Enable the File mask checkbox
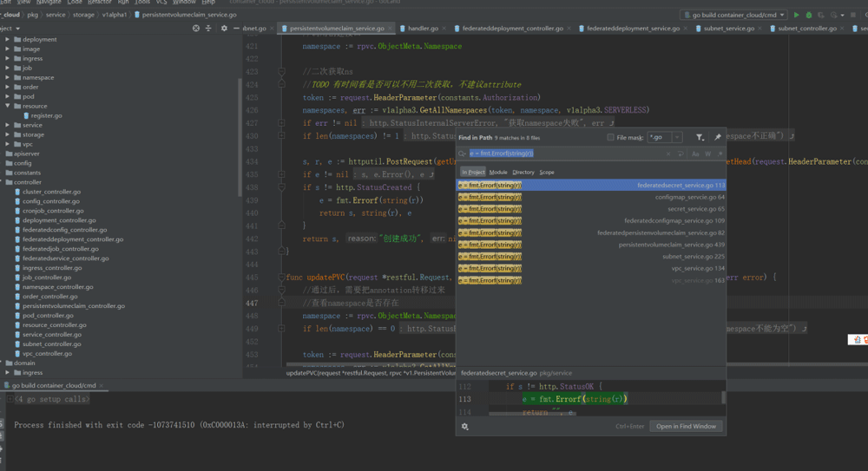Viewport: 868px width, 471px height. click(x=610, y=137)
